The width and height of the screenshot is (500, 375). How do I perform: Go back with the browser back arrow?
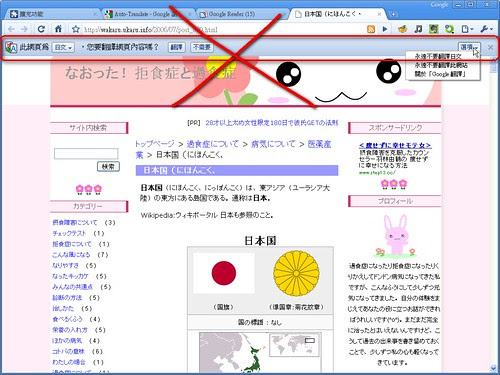[x=11, y=29]
